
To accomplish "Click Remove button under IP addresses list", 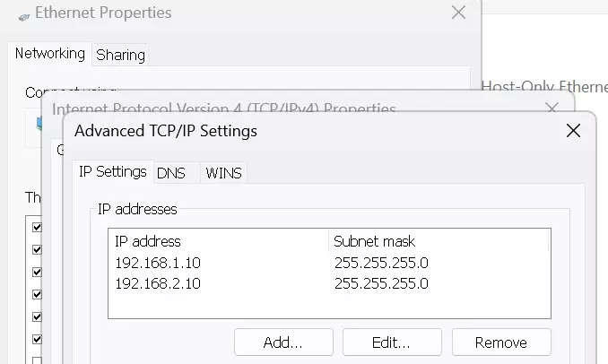I will click(501, 342).
